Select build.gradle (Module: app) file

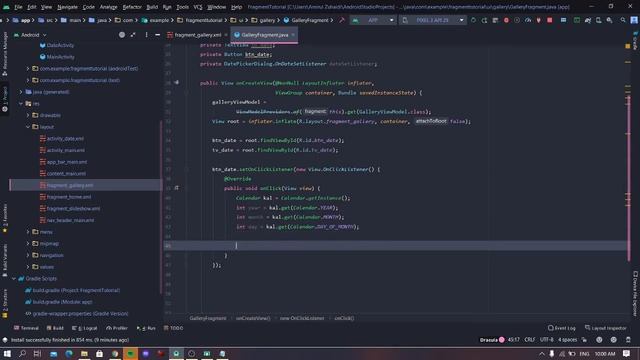[x=62, y=302]
